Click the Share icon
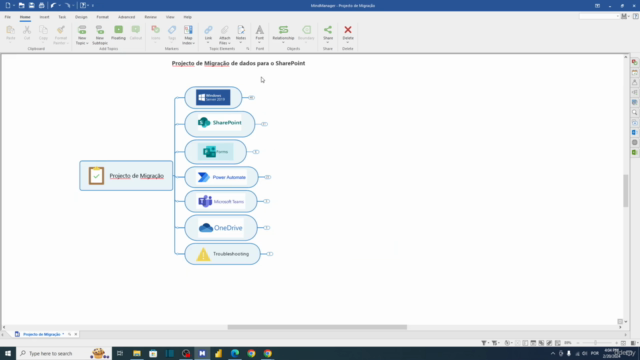This screenshot has height=360, width=640. [x=328, y=30]
